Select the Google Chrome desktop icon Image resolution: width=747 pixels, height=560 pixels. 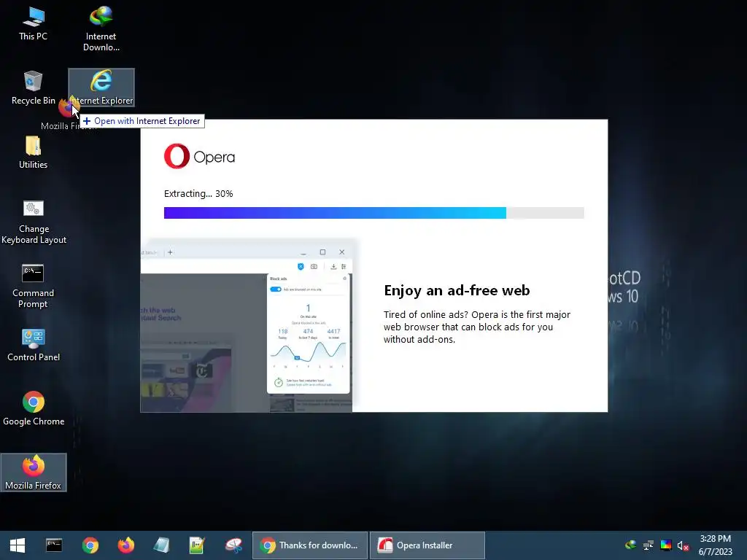[x=34, y=408]
